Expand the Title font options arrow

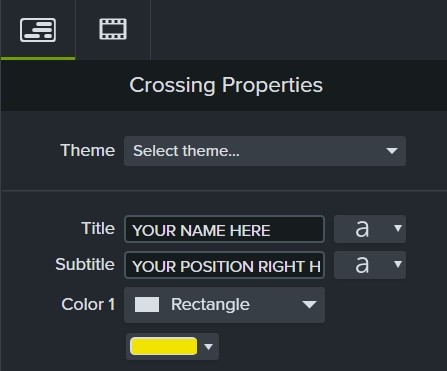(398, 228)
